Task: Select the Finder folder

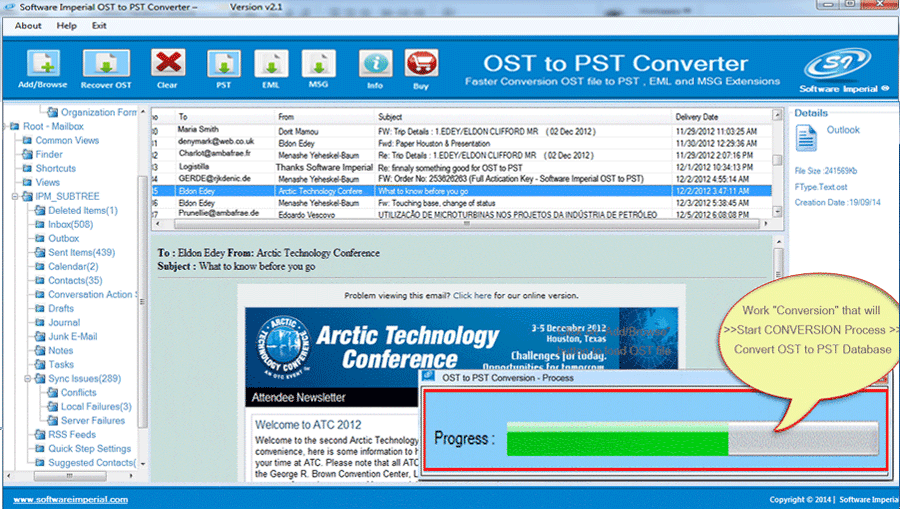Action: pyautogui.click(x=49, y=154)
